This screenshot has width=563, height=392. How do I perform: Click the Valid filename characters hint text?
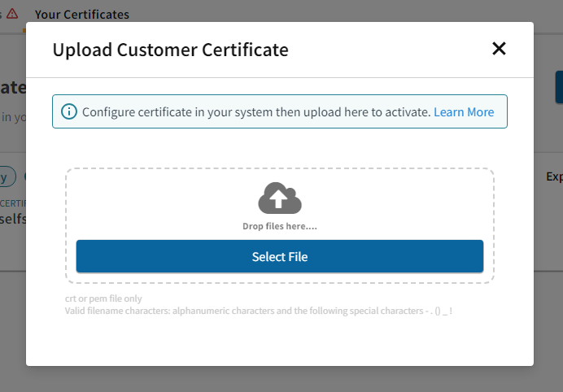click(x=258, y=311)
